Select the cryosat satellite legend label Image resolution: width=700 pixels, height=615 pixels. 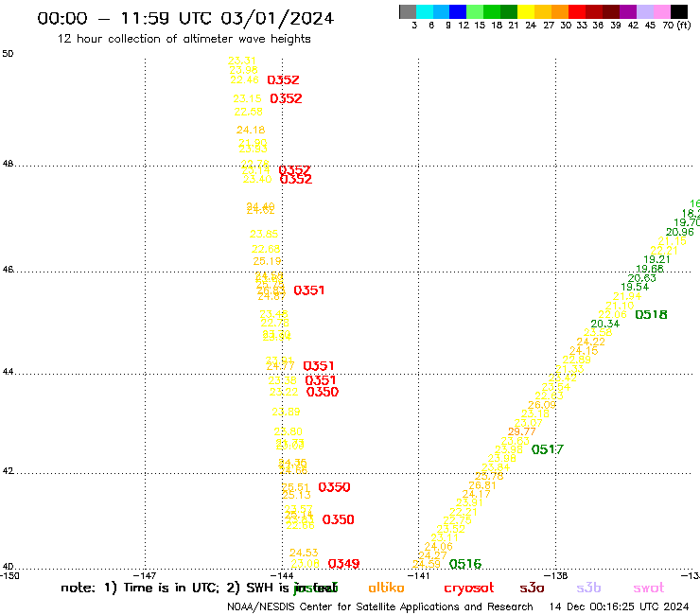pyautogui.click(x=469, y=589)
